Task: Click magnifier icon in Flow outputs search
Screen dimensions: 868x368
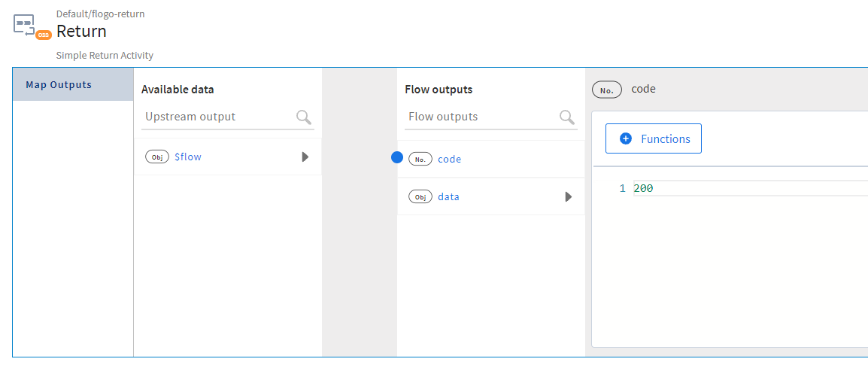Action: [566, 117]
